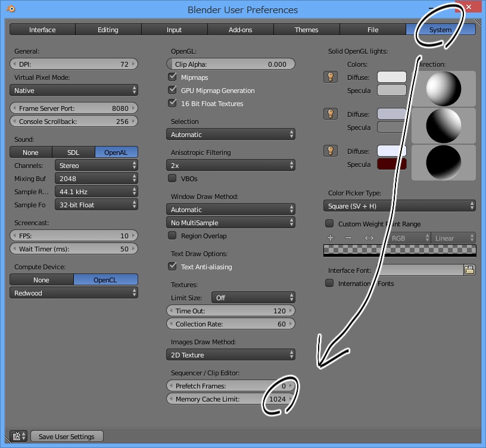Increase Frame Server Port using right arrow

click(x=133, y=108)
